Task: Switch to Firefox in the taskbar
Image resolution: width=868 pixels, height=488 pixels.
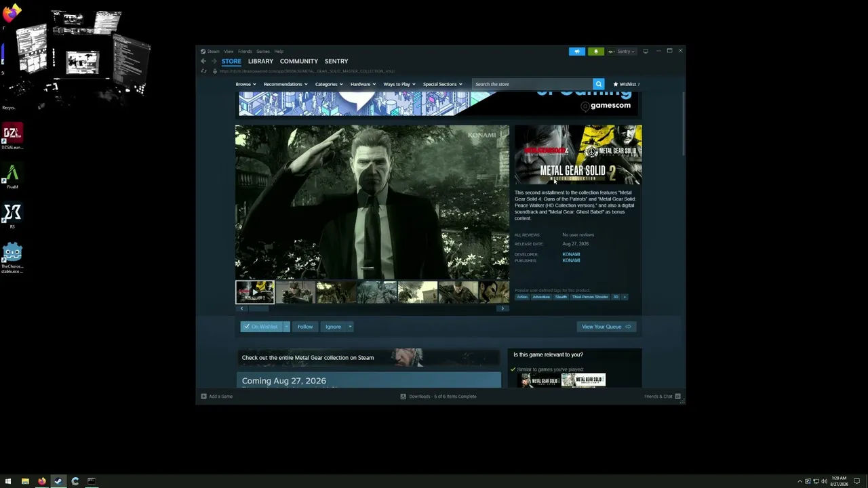Action: click(42, 482)
